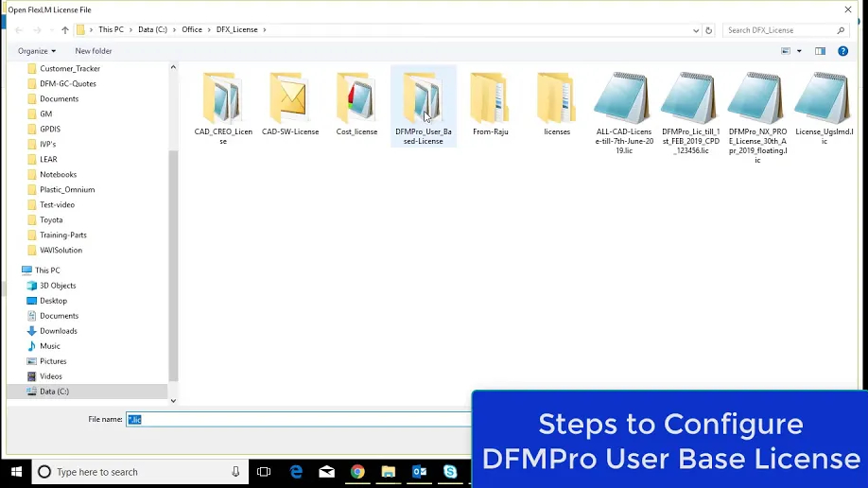This screenshot has height=488, width=868.
Task: Open the help question mark icon
Action: point(842,51)
